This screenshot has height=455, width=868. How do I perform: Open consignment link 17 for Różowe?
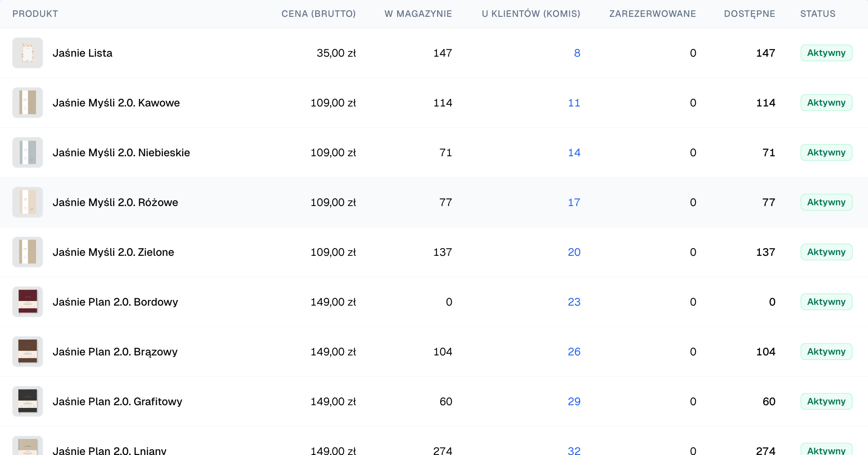[x=574, y=202]
